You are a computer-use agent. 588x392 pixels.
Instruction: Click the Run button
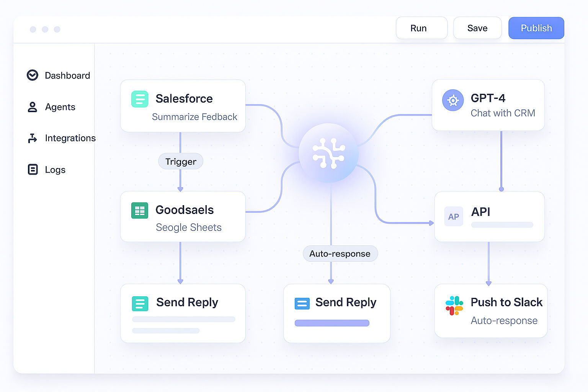tap(421, 28)
